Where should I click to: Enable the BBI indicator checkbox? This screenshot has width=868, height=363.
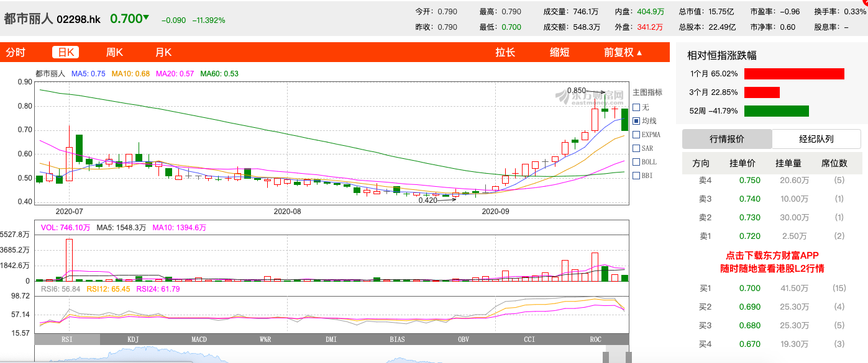[636, 176]
